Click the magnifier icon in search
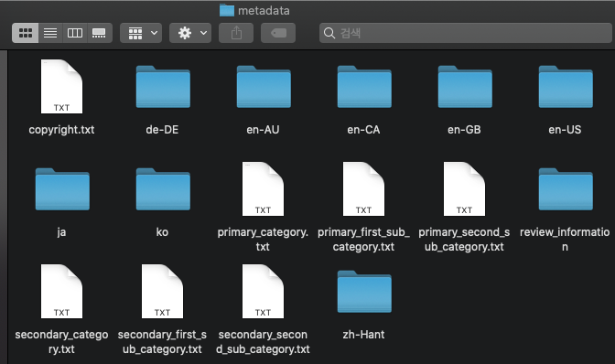615x364 pixels. (329, 33)
